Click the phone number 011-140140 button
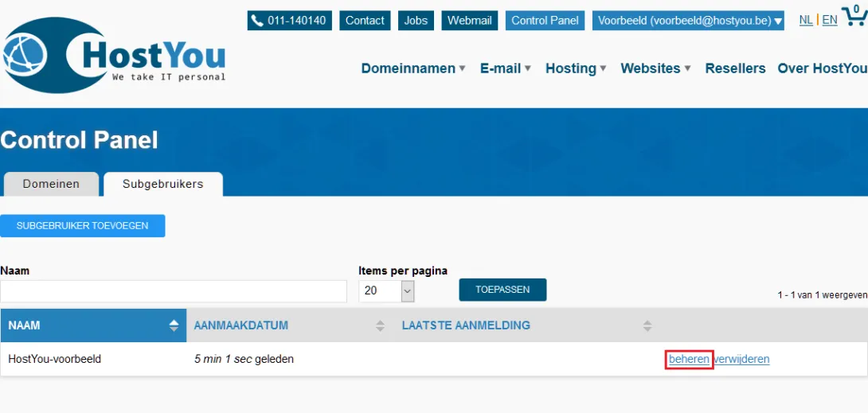Screen dimensions: 868x413 click(289, 21)
